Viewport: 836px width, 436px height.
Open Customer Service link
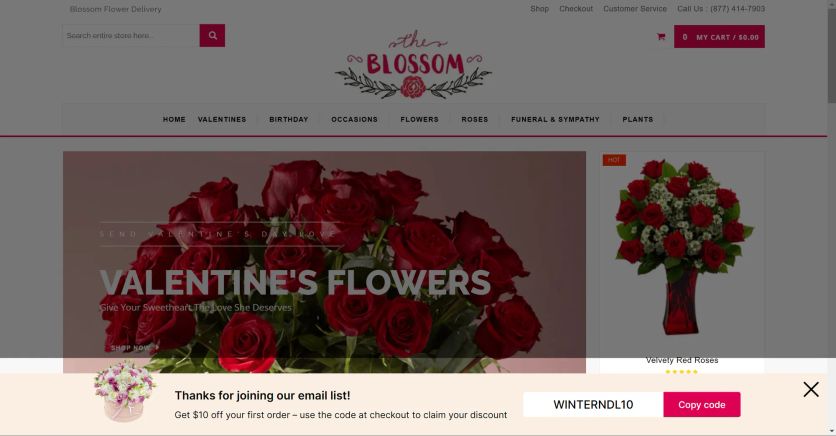point(634,9)
